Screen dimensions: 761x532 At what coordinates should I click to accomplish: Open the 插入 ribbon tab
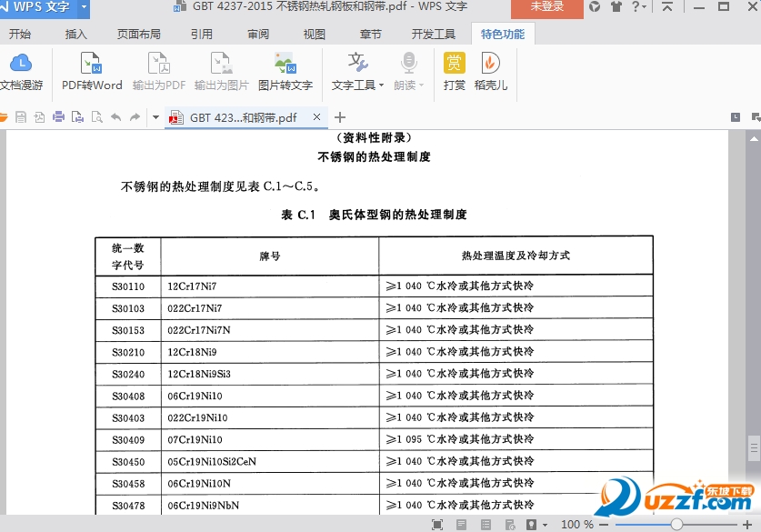click(76, 34)
